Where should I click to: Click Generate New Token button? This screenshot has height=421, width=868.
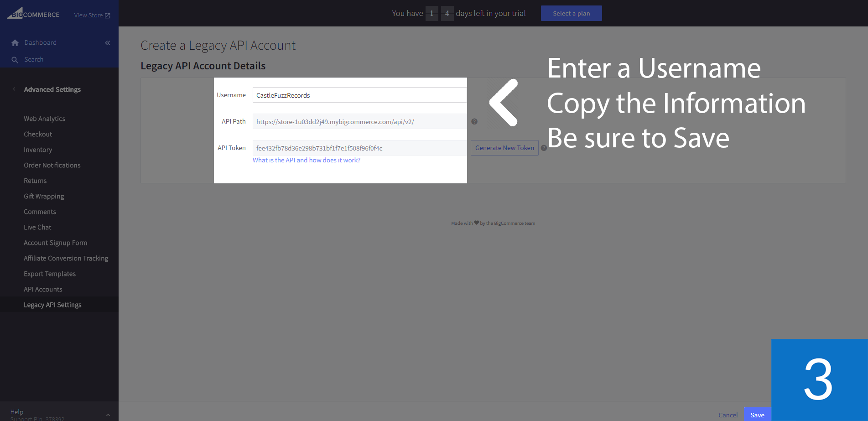coord(504,148)
